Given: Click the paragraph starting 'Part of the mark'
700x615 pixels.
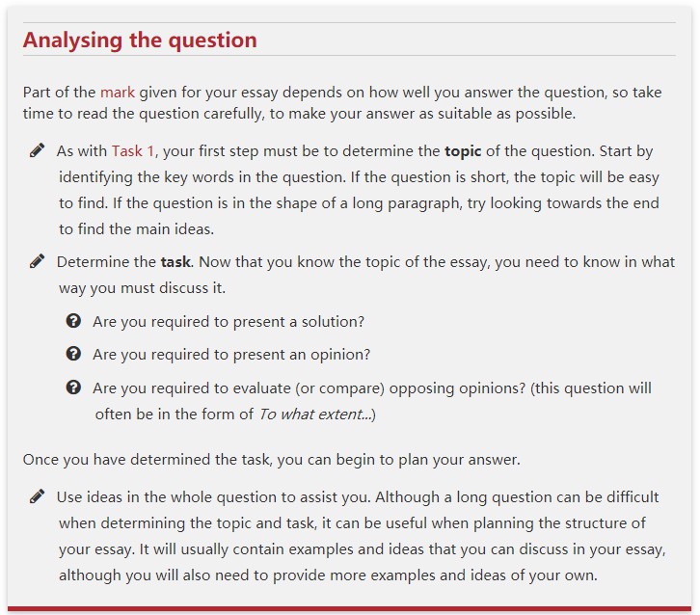Looking at the screenshot, I should (341, 103).
